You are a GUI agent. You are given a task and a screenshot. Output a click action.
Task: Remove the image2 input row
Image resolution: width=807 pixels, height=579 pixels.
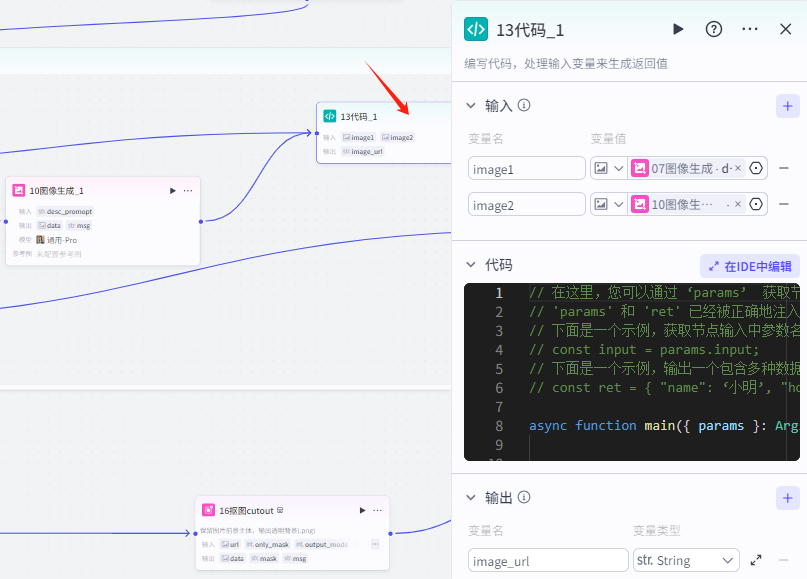point(784,204)
